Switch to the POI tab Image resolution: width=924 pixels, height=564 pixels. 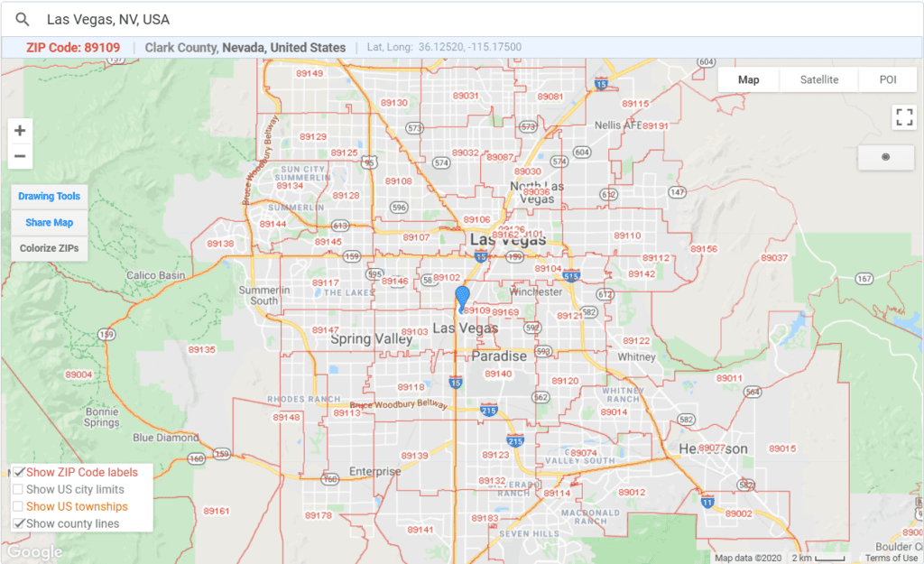click(x=888, y=79)
